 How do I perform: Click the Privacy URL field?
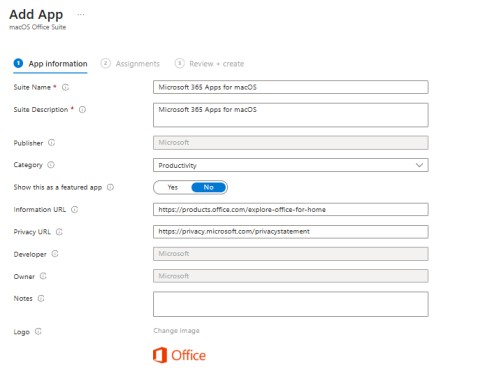291,232
